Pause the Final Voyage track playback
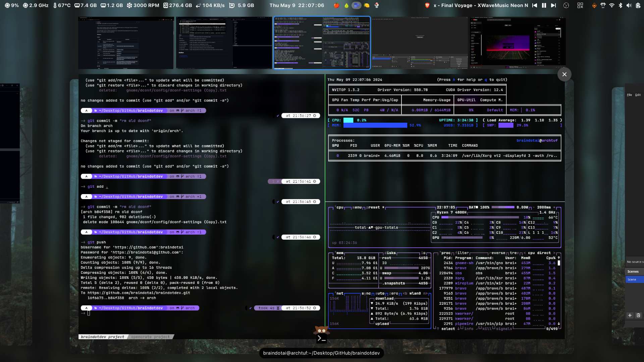Screen dimensions: 644x362 [x=544, y=5]
